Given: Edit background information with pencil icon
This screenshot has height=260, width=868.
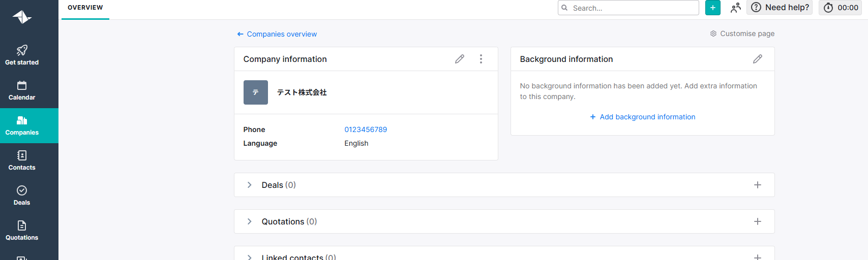Looking at the screenshot, I should [x=757, y=59].
